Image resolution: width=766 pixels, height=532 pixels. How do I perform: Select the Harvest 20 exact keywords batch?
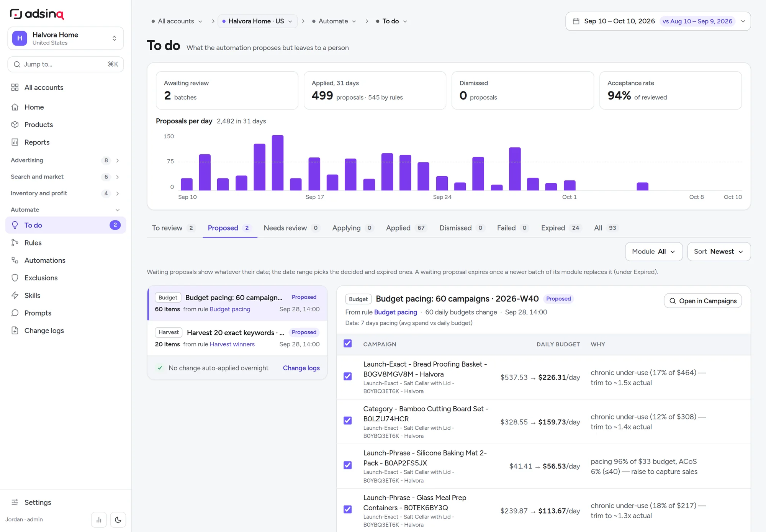click(x=237, y=338)
